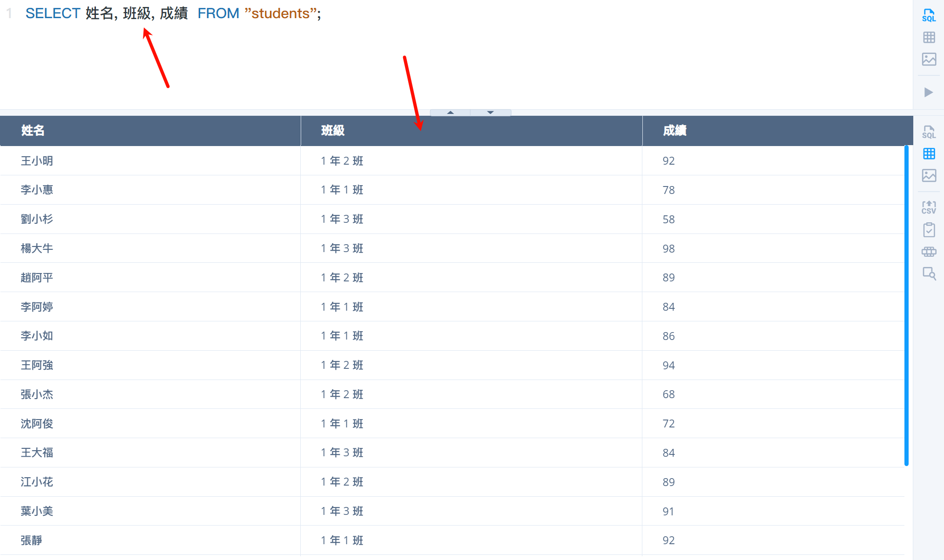The width and height of the screenshot is (944, 560).
Task: Expand the editor with the down arrow handle
Action: click(x=490, y=113)
